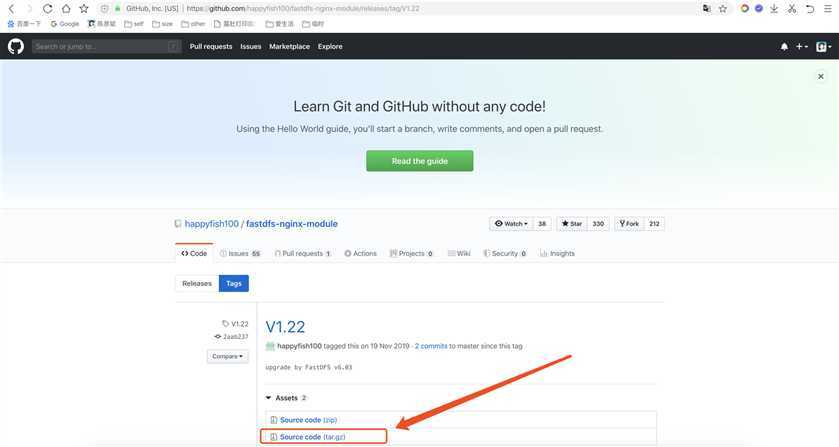Fork the repository
839x447 pixels.
[x=629, y=224]
